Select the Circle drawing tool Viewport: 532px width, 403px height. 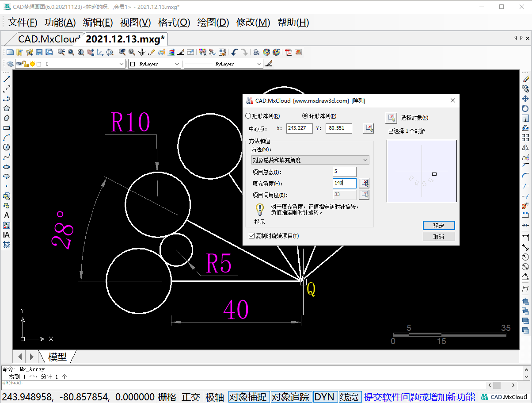click(x=7, y=147)
